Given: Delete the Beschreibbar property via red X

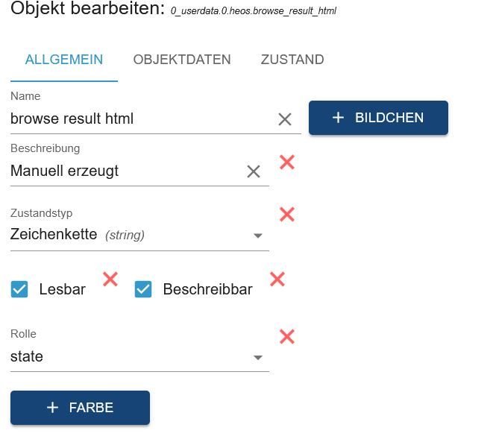Looking at the screenshot, I should pyautogui.click(x=277, y=280).
